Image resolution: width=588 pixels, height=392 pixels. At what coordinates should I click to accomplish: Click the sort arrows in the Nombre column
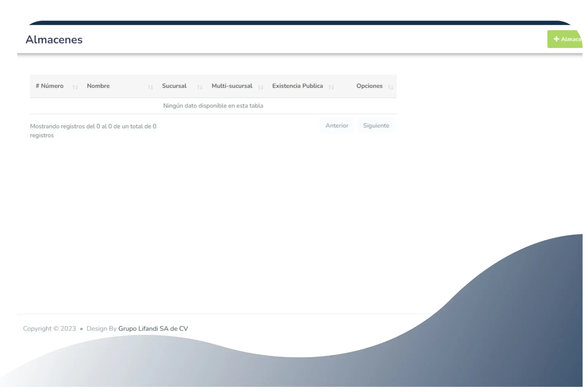150,87
